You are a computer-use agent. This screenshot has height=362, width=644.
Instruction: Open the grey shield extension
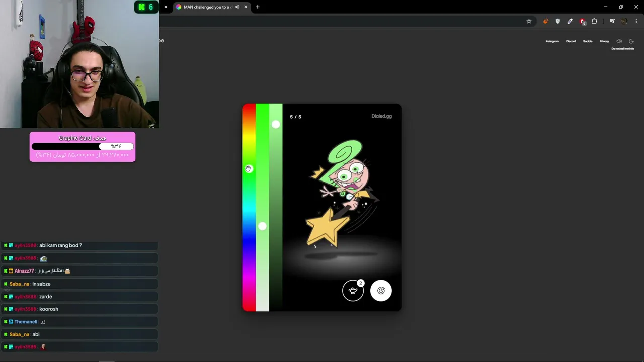point(557,21)
